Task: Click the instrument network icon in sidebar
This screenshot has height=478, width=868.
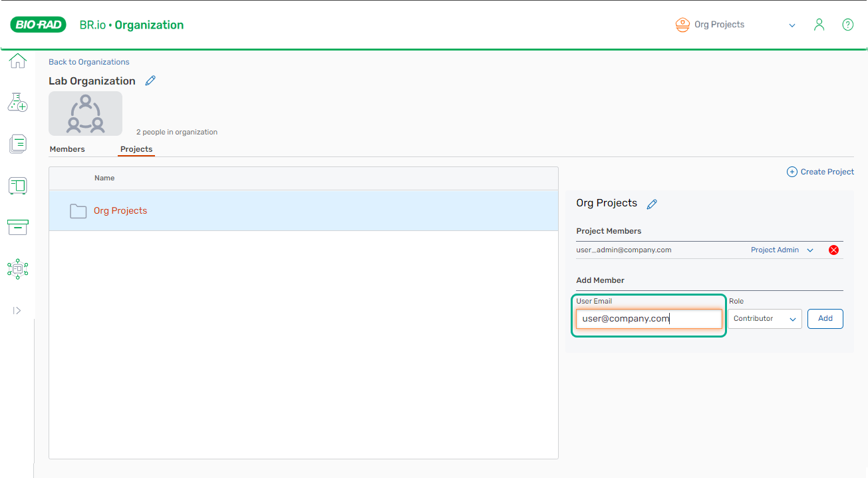Action: click(x=18, y=268)
